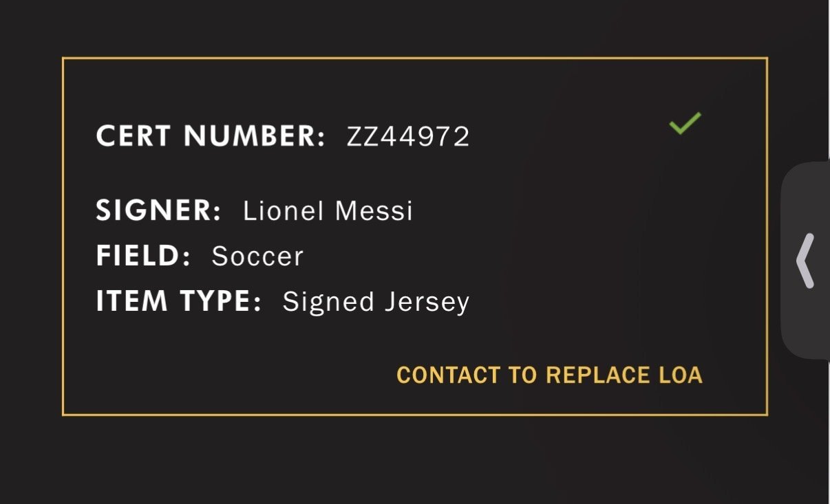This screenshot has height=504, width=830.
Task: Click the word Messi in signer name
Action: [374, 210]
